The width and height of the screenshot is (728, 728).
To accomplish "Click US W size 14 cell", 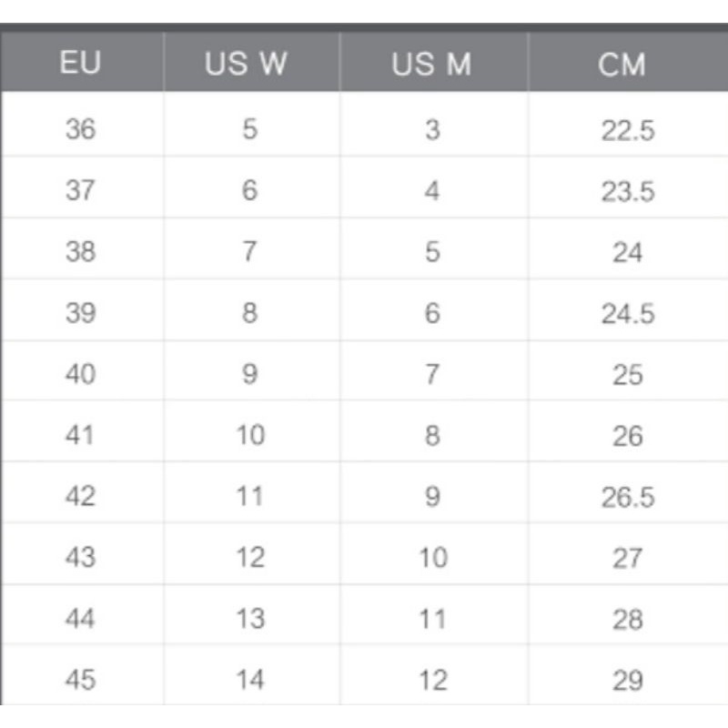I will click(x=251, y=680).
